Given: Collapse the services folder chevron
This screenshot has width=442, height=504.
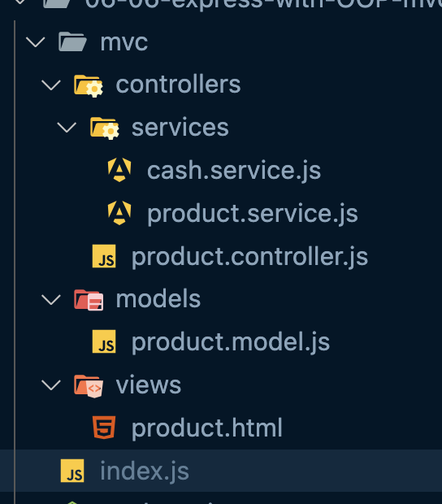Looking at the screenshot, I should click(x=67, y=128).
